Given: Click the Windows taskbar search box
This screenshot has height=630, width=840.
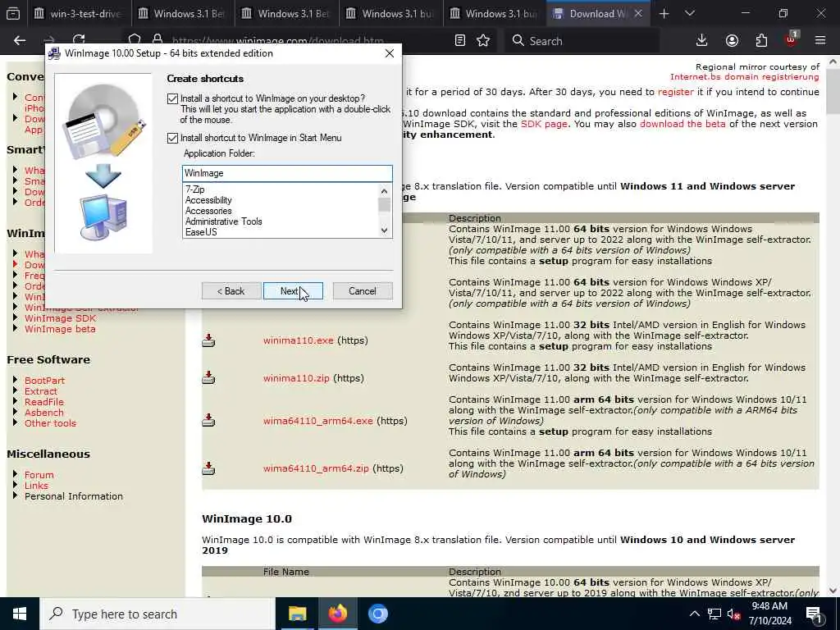Looking at the screenshot, I should pyautogui.click(x=157, y=614).
